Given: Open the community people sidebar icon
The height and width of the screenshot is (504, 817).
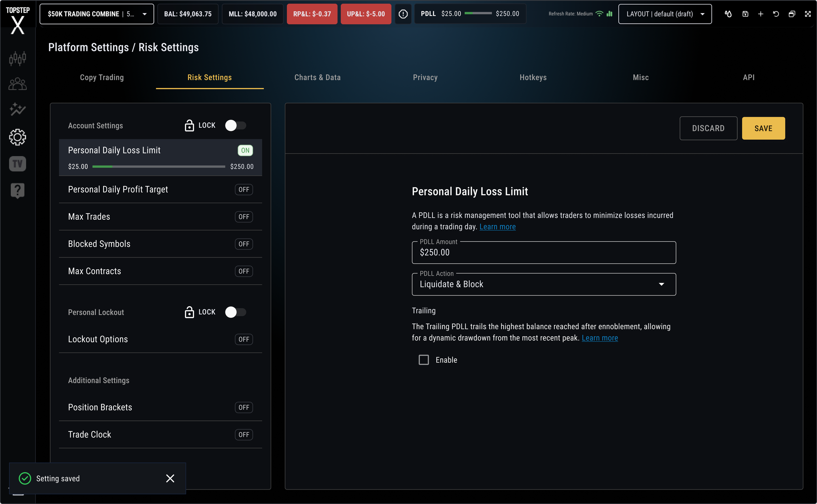Looking at the screenshot, I should coord(18,84).
